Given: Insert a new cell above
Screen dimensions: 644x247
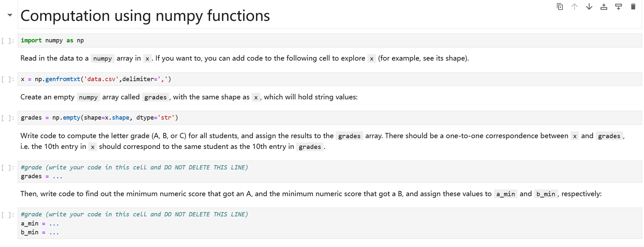Looking at the screenshot, I should [603, 7].
